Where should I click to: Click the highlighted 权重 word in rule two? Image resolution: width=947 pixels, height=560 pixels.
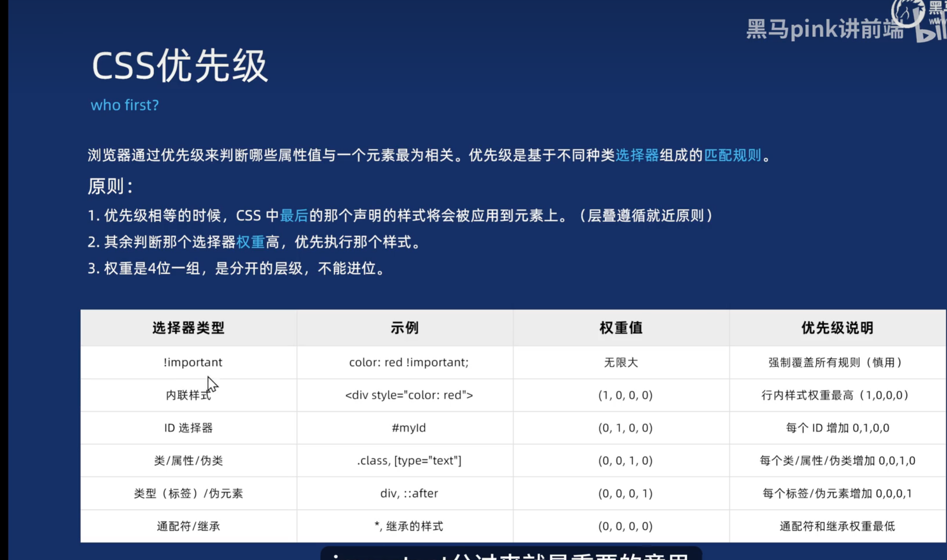pos(250,242)
